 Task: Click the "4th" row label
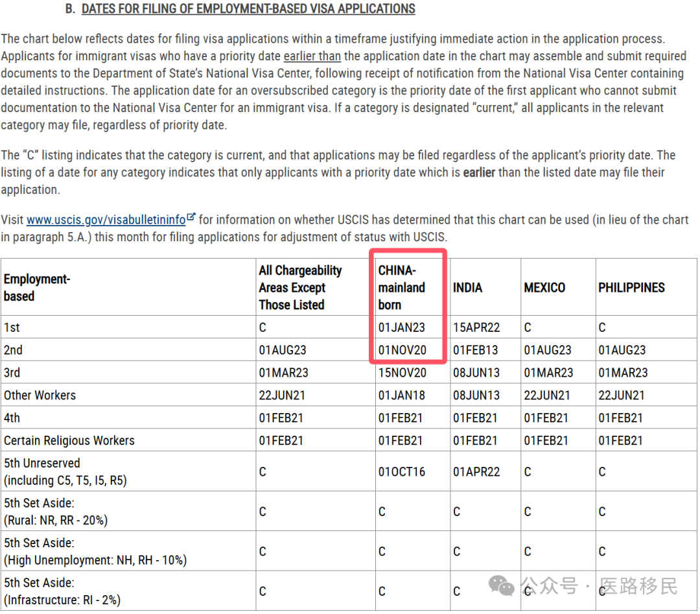coord(12,418)
